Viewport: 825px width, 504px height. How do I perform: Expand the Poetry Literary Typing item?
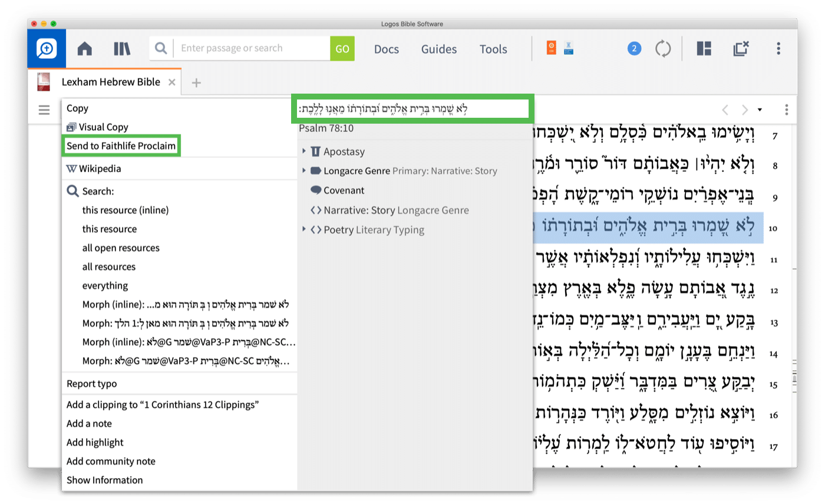(304, 229)
